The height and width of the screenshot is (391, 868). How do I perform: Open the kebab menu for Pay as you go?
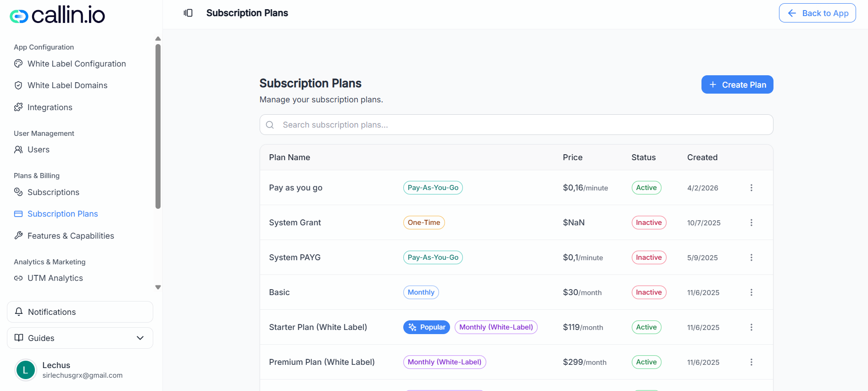click(751, 188)
